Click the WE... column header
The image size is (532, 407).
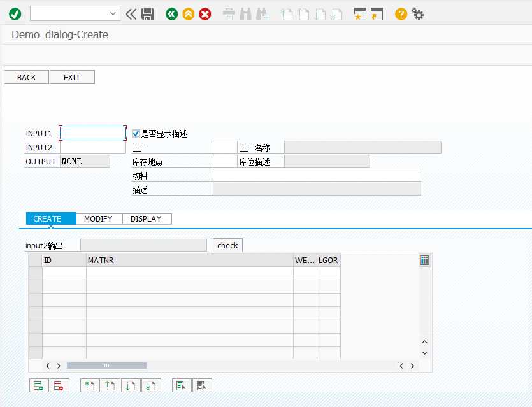pos(305,260)
